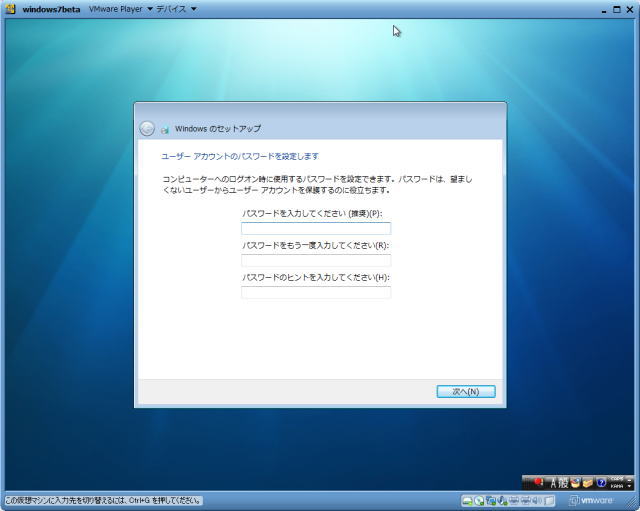The width and height of the screenshot is (640, 511).
Task: Open the デバイス devices menu
Action: [x=176, y=9]
